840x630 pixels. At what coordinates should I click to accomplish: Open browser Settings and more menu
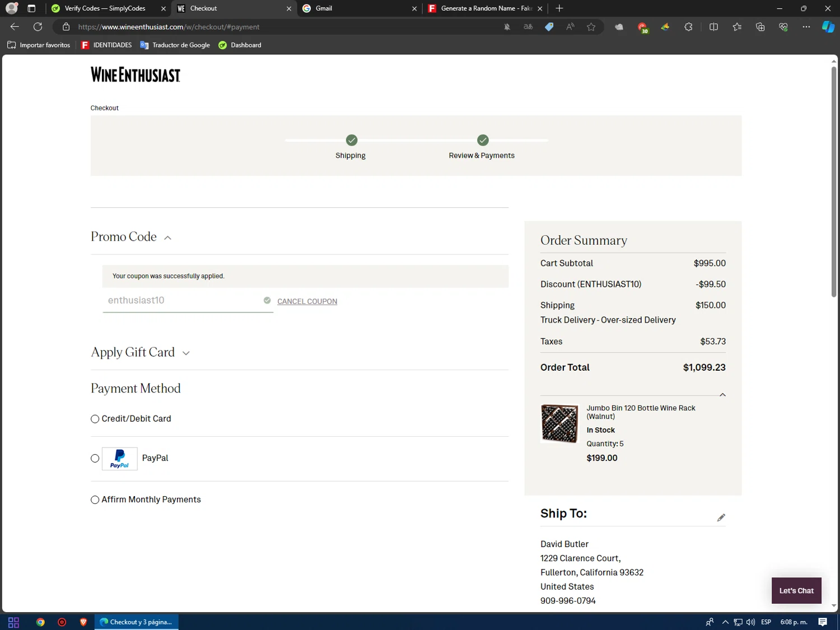coord(806,27)
